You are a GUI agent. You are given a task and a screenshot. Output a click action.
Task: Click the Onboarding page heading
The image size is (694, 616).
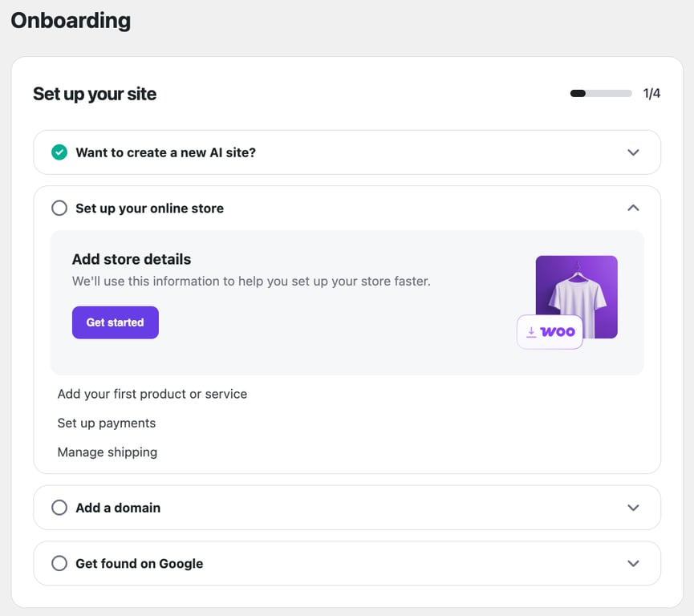tap(70, 20)
